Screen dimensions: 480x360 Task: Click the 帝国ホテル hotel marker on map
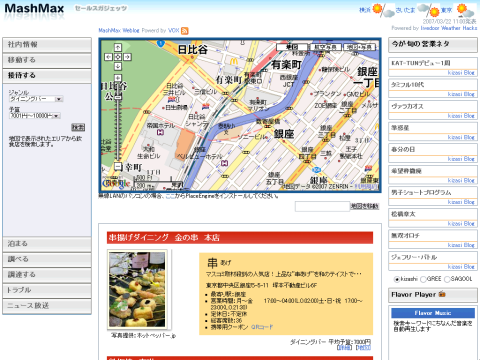click(160, 132)
